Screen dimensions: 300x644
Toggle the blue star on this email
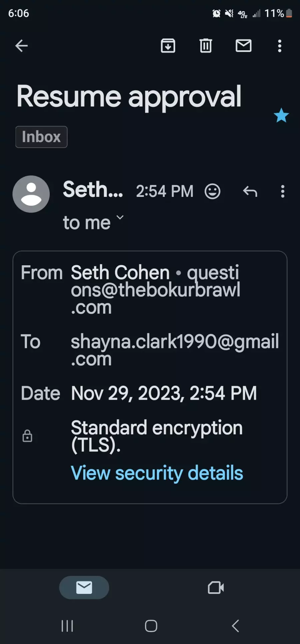tap(281, 115)
